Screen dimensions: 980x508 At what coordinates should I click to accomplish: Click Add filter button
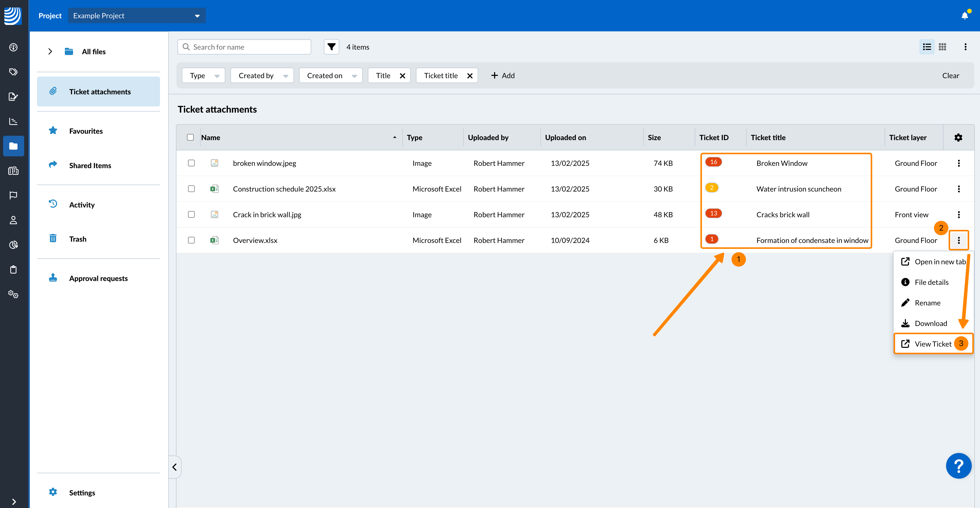pos(503,76)
